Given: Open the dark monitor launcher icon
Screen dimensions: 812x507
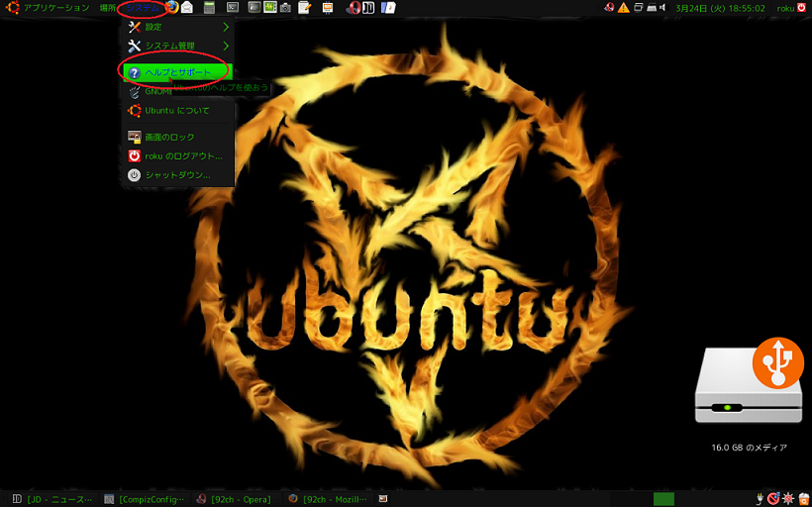Looking at the screenshot, I should 254,8.
